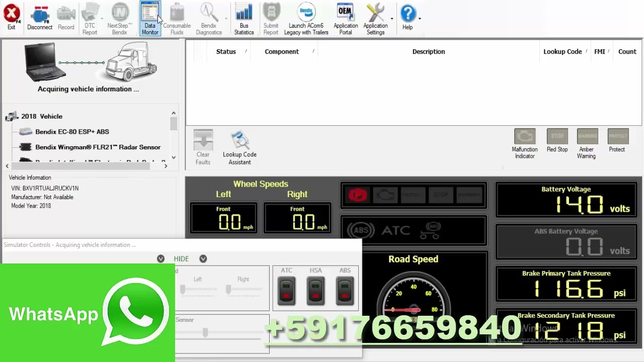The height and width of the screenshot is (362, 644).
Task: Click the tree horizontal scroll right arrow
Action: (x=166, y=165)
